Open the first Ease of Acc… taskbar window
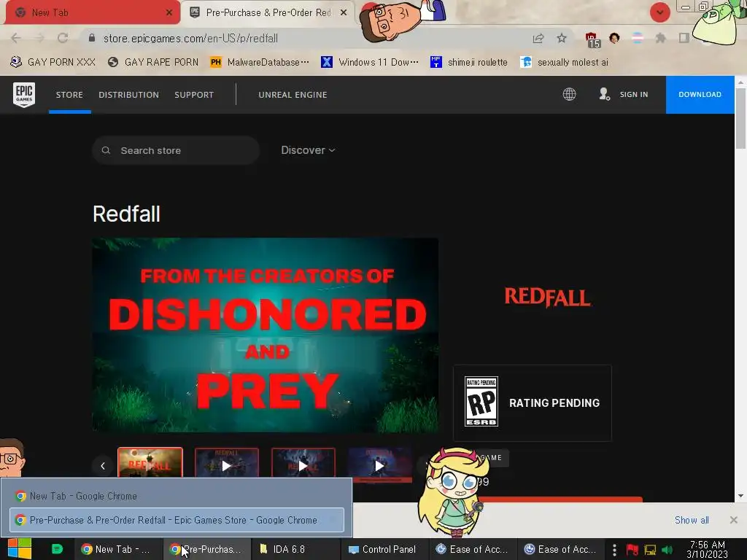This screenshot has height=560, width=747. 473,549
